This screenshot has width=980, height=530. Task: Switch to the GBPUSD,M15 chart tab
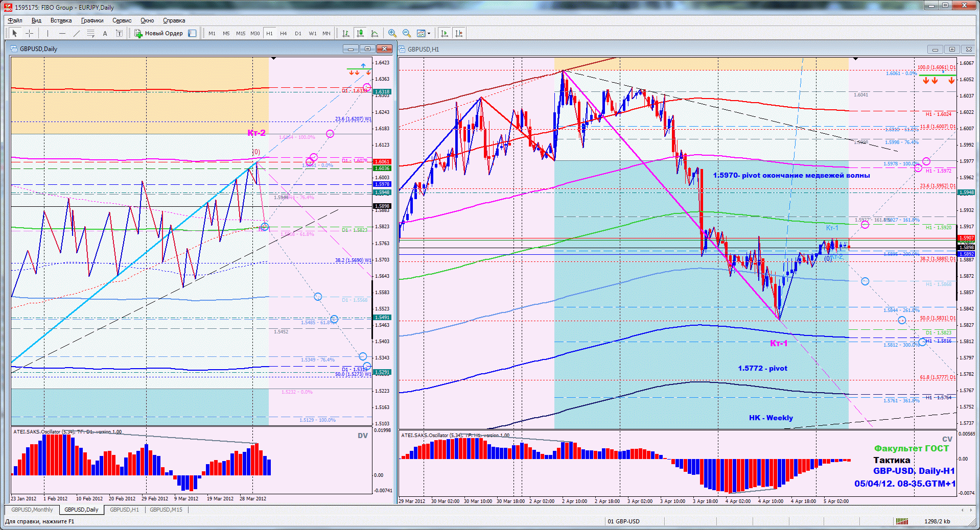pyautogui.click(x=166, y=510)
